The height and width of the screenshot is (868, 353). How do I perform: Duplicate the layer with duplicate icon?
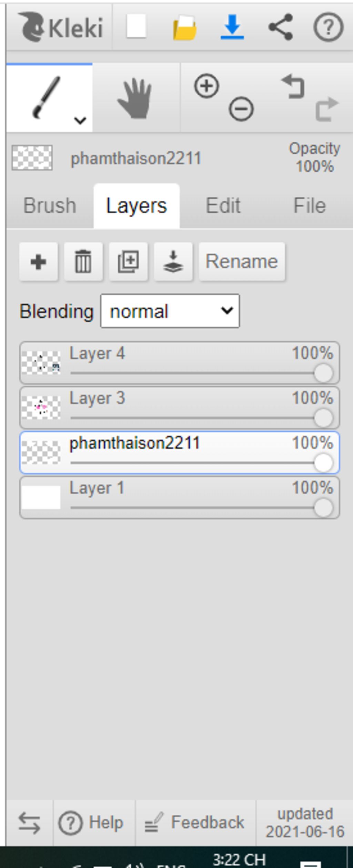(x=128, y=262)
